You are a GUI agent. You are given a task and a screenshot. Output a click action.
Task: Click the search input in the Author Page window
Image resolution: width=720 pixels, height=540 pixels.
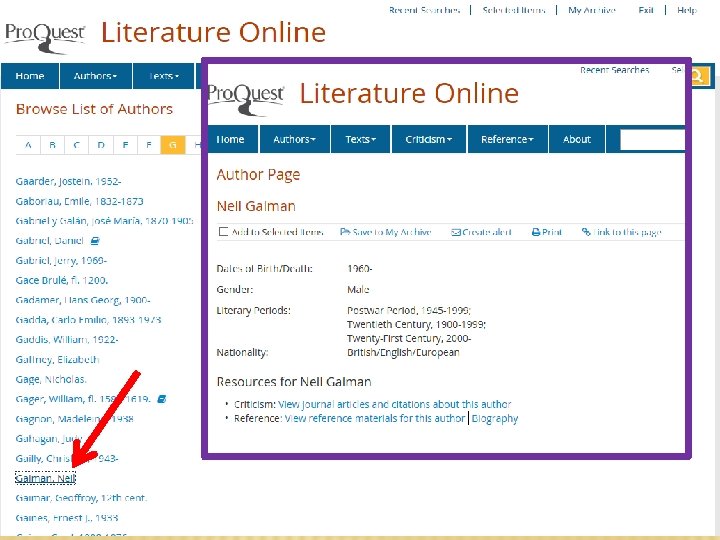[652, 140]
